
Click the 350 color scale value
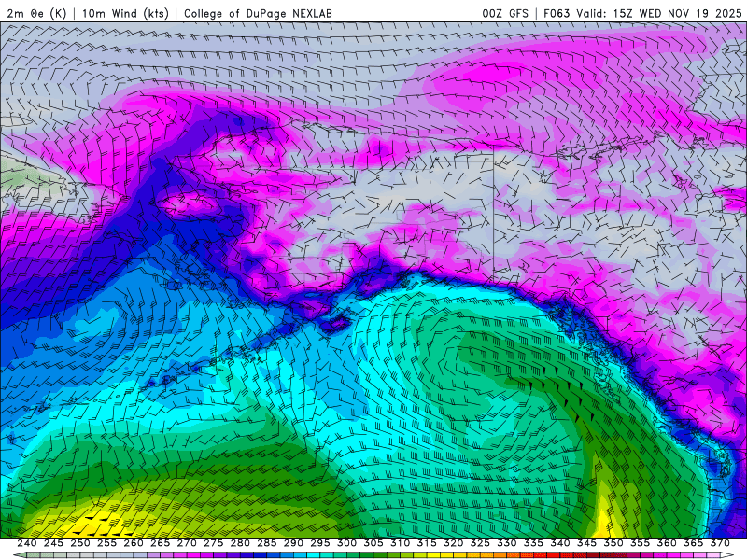[x=613, y=543]
